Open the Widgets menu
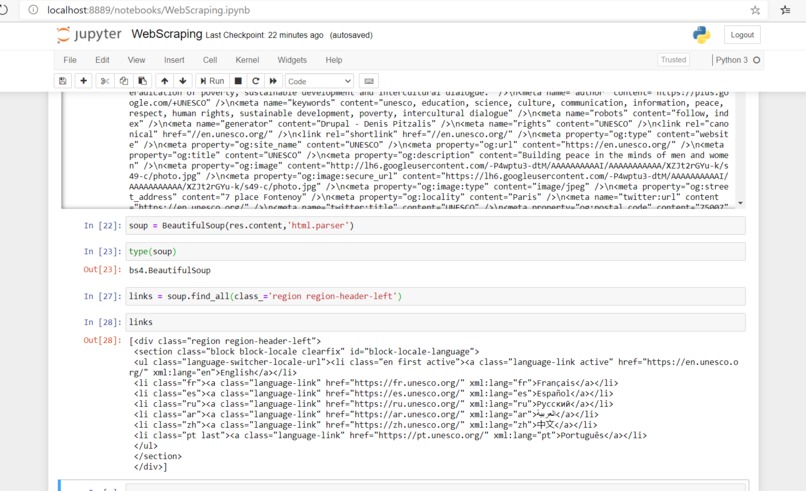This screenshot has height=491, width=806. coord(292,60)
